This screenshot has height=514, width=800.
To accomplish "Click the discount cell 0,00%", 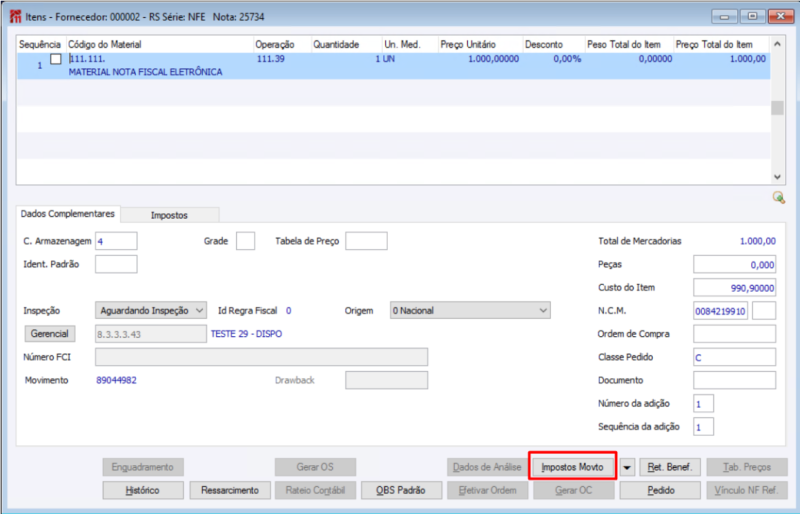I will pos(567,59).
